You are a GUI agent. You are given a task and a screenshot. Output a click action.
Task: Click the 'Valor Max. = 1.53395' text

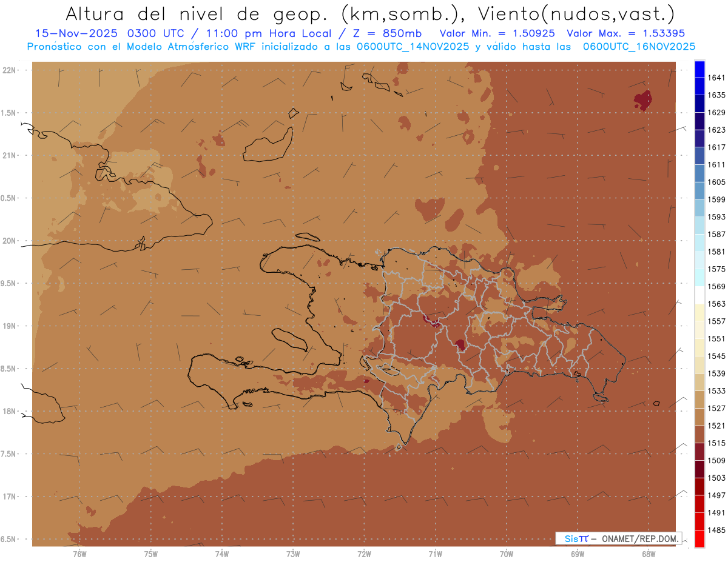pyautogui.click(x=626, y=33)
